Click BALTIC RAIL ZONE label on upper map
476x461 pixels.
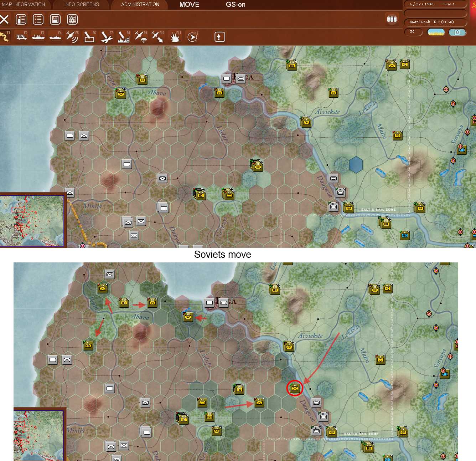[x=378, y=210]
